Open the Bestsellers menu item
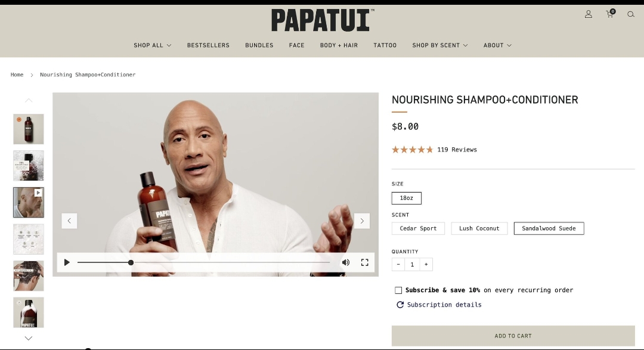Image resolution: width=644 pixels, height=350 pixels. (208, 45)
